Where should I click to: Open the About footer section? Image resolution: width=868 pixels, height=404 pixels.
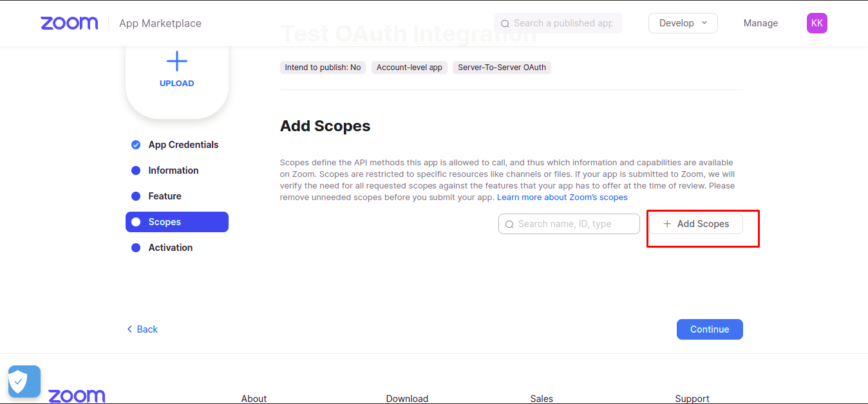click(254, 399)
